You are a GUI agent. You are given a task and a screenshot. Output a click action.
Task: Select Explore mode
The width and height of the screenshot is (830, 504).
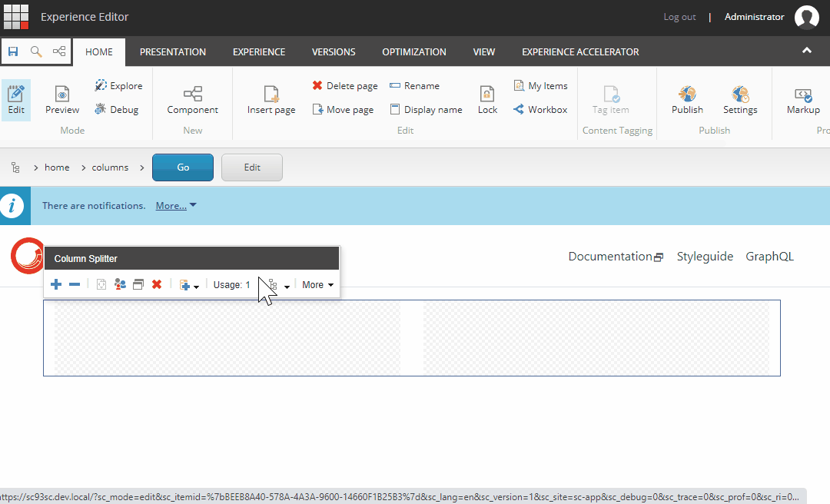(118, 86)
